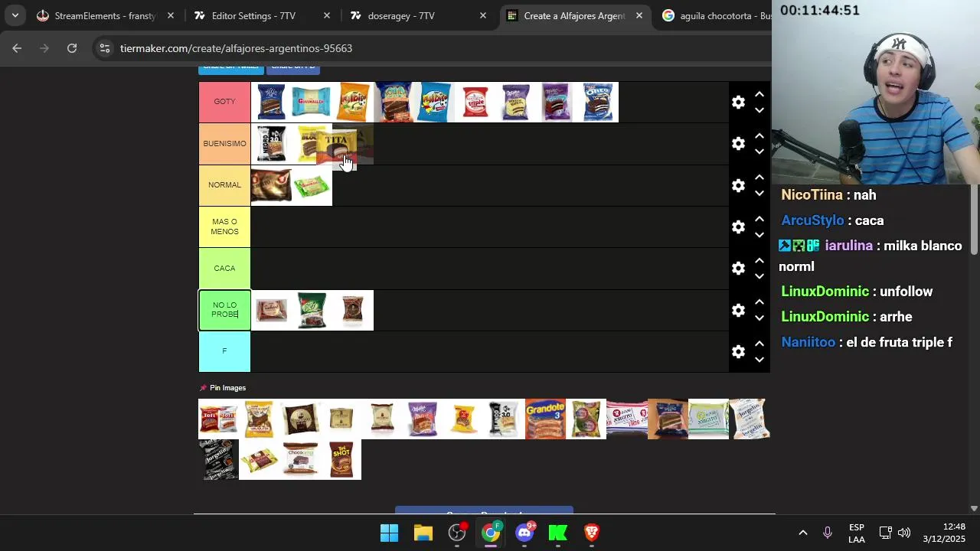
Task: Open settings gear for the F tier row
Action: pyautogui.click(x=738, y=352)
